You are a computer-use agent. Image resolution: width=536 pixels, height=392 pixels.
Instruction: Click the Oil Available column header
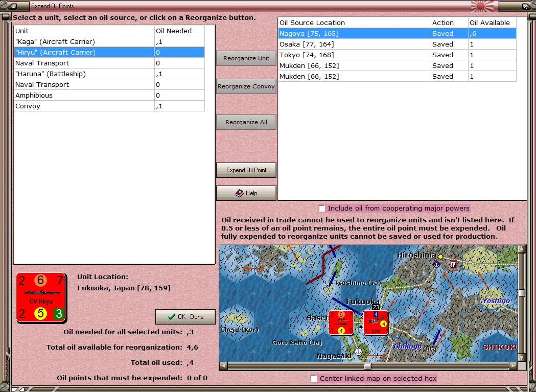[x=492, y=22]
